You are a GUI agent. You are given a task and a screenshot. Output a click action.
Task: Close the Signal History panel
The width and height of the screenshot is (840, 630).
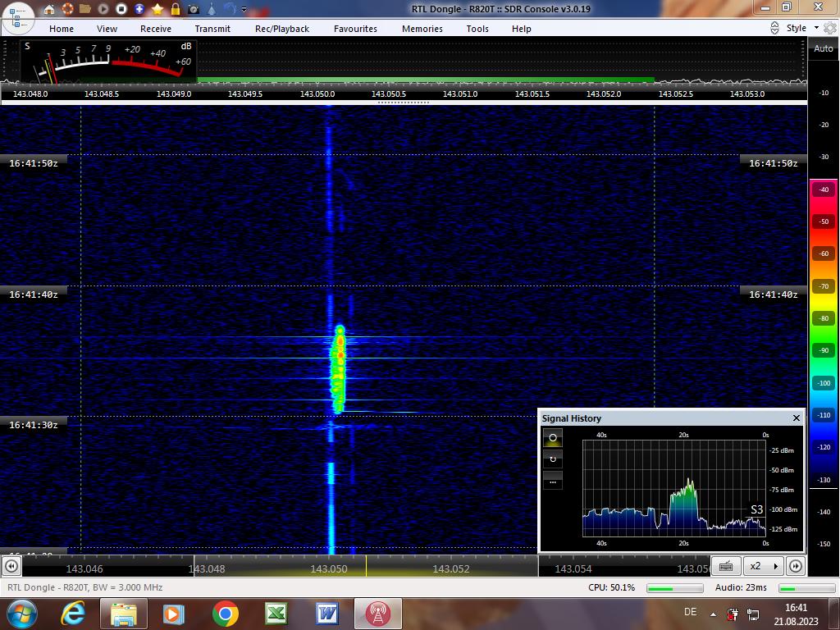pyautogui.click(x=796, y=418)
